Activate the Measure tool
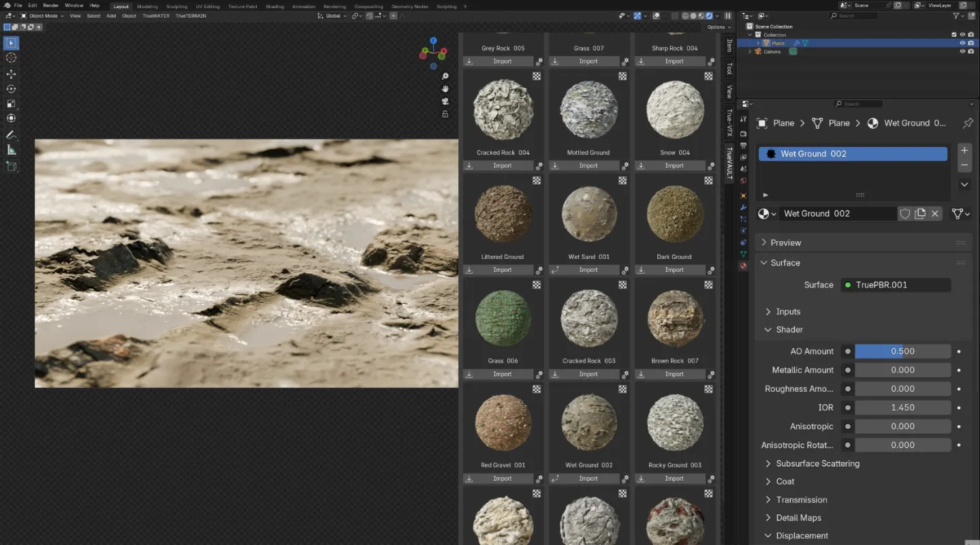Screen dimensions: 980x545 point(10,149)
